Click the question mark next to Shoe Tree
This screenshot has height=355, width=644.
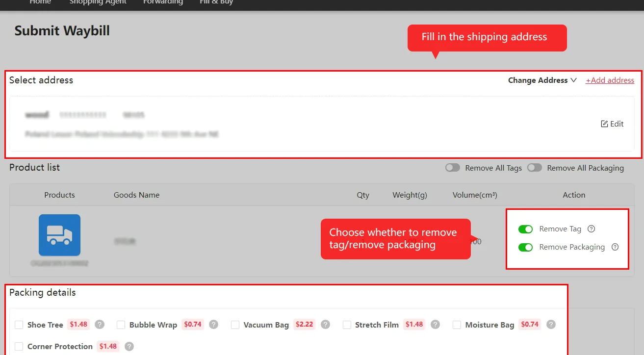click(100, 325)
